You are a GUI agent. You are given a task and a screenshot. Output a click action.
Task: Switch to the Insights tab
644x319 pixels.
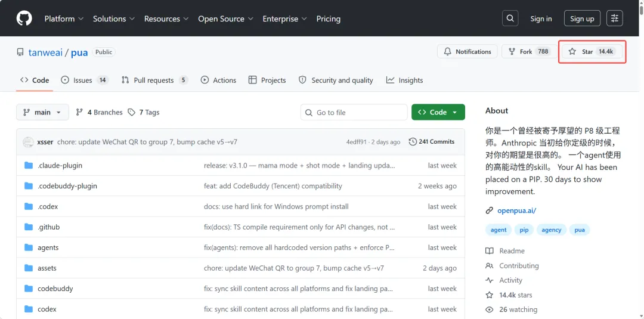[404, 80]
